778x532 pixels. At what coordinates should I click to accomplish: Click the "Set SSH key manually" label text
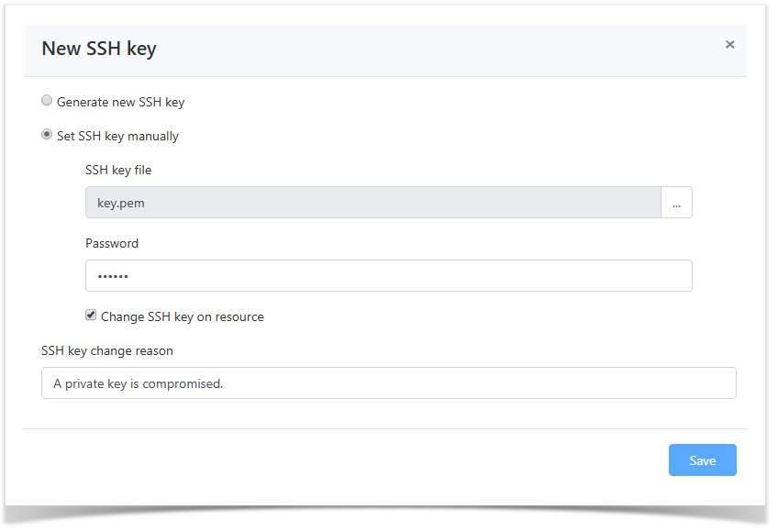[x=117, y=136]
